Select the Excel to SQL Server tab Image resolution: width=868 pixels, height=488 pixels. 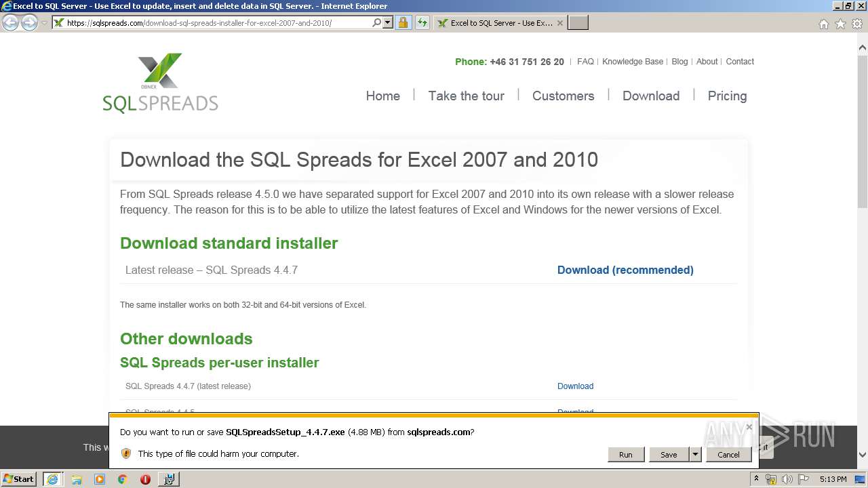click(x=499, y=22)
